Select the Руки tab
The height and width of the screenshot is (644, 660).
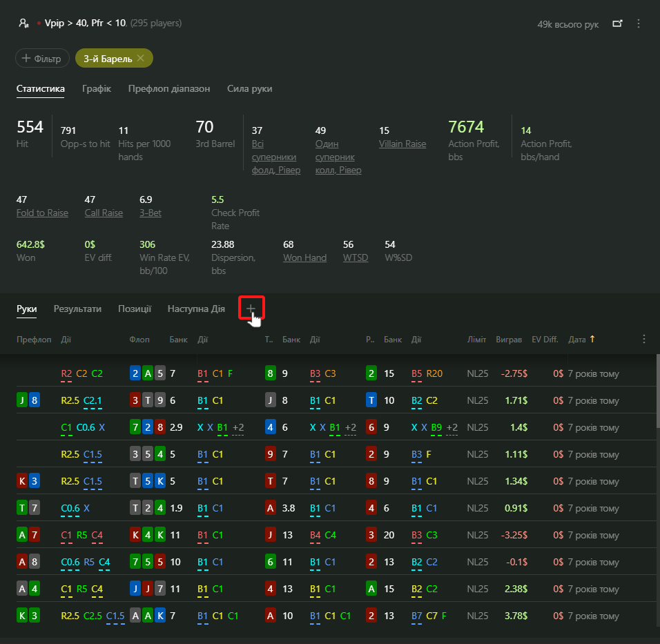pos(26,309)
